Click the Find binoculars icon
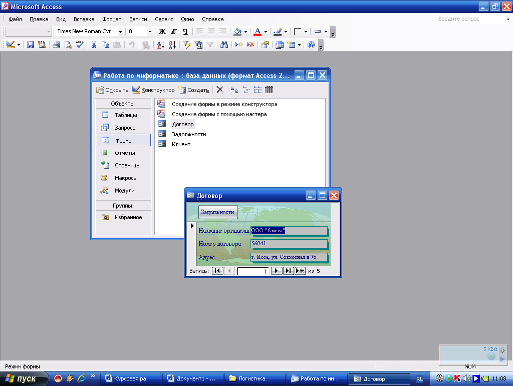The width and height of the screenshot is (513, 386). coord(224,44)
